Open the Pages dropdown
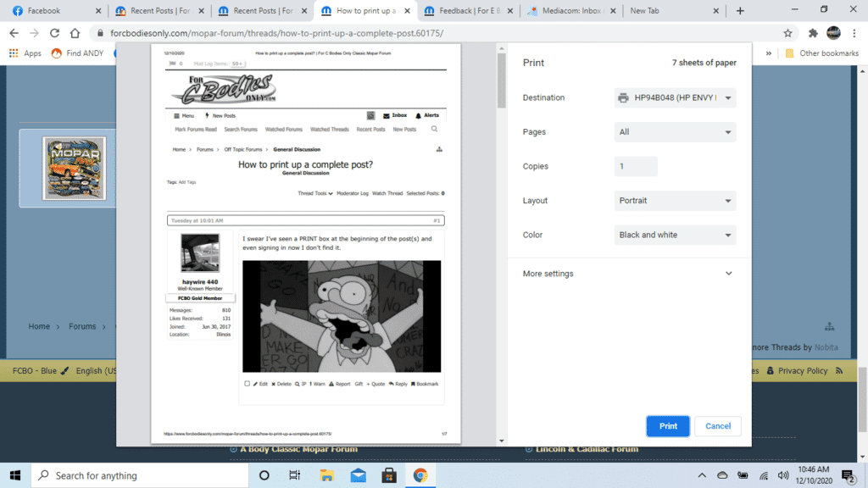Viewport: 868px width, 488px height. pos(675,132)
